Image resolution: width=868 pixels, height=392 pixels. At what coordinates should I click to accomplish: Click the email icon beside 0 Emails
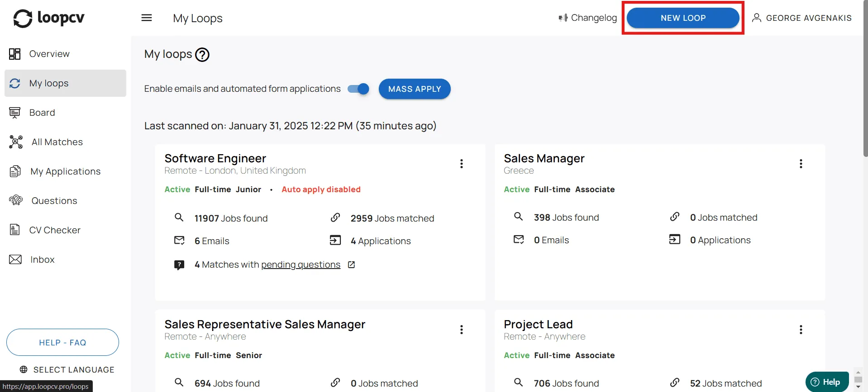[x=519, y=239]
